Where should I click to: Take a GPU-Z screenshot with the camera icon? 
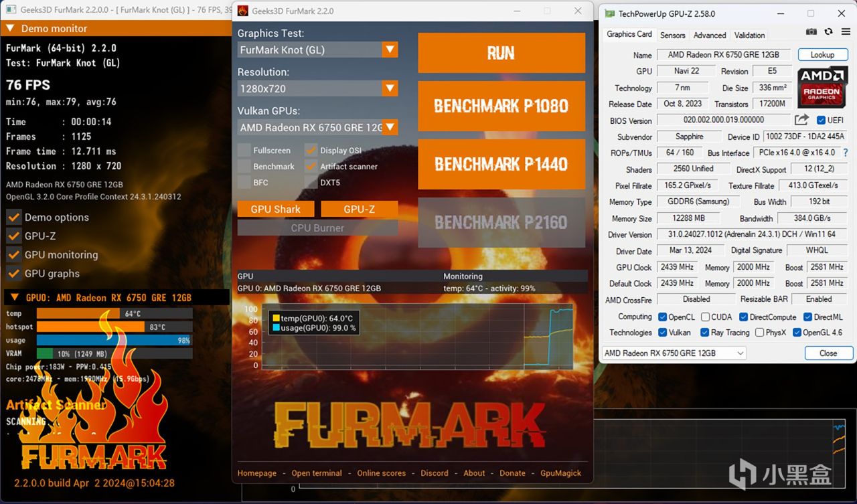[811, 31]
